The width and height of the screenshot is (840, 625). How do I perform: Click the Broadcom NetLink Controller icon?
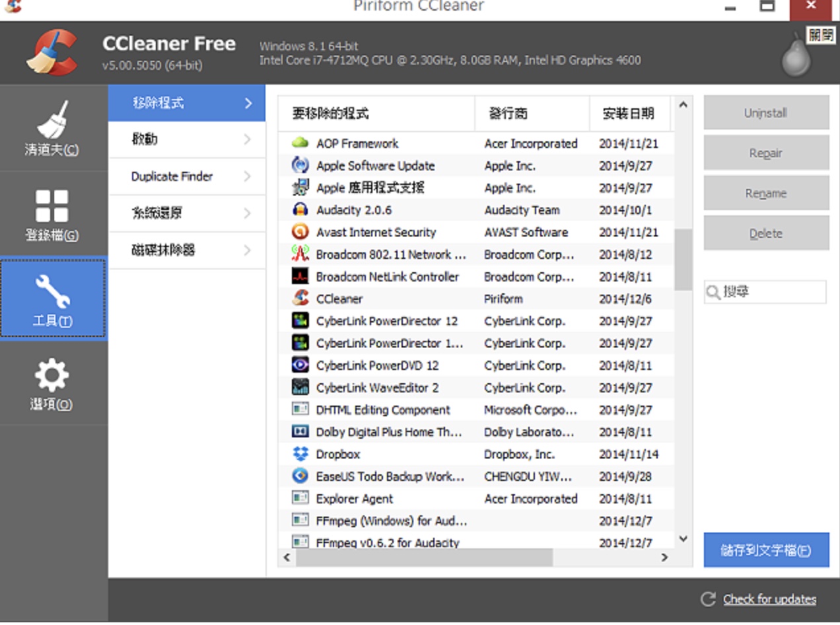[300, 276]
